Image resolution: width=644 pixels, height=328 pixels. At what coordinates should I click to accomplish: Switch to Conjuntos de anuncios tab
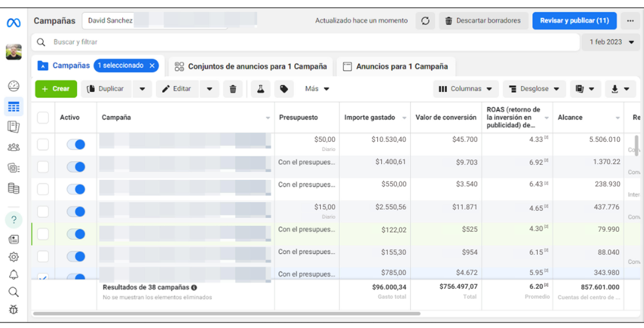(251, 66)
